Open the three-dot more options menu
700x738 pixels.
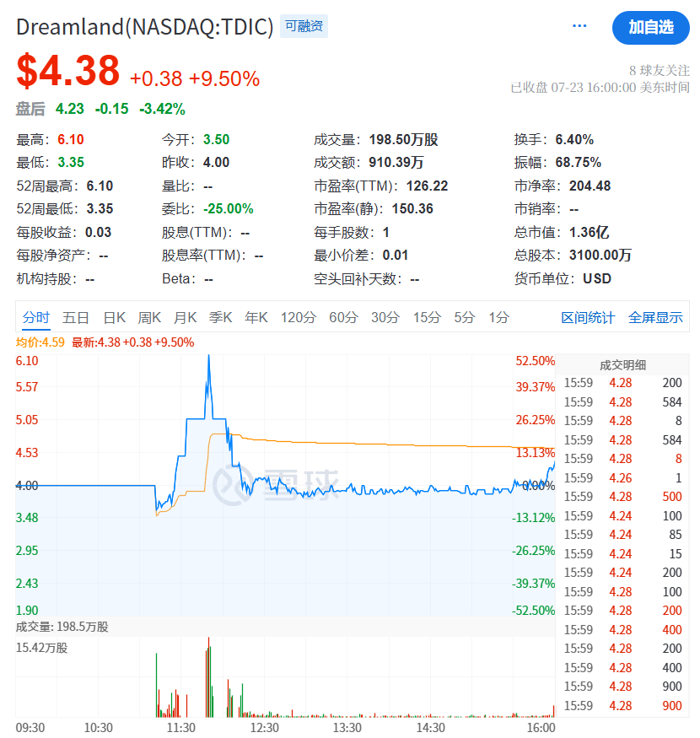click(x=579, y=26)
